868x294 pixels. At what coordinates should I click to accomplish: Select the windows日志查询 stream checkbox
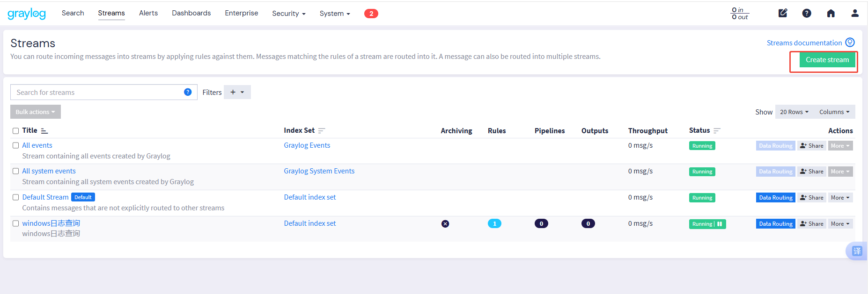coord(15,223)
